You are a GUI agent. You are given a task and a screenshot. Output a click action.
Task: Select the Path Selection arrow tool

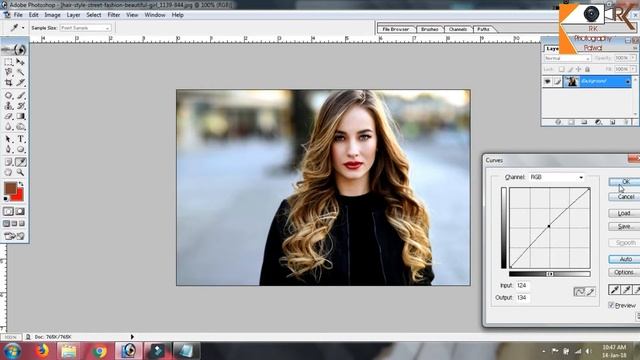(x=9, y=139)
